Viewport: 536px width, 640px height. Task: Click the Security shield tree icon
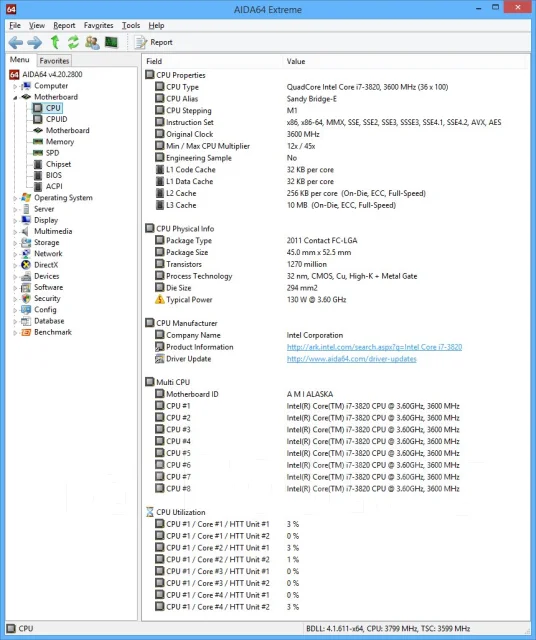click(x=26, y=298)
